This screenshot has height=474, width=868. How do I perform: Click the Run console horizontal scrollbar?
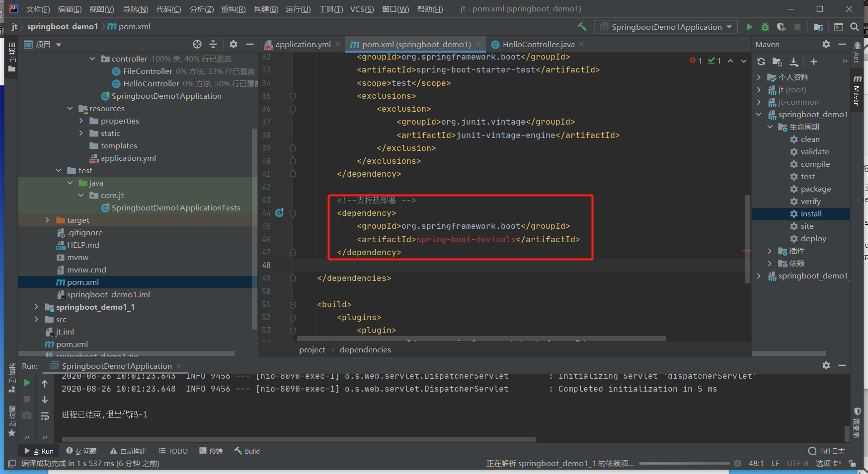point(299,439)
